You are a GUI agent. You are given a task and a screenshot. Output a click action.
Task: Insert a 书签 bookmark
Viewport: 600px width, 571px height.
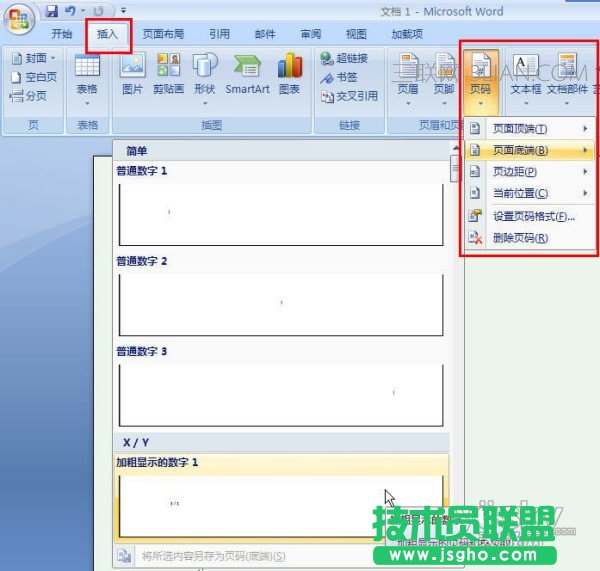tap(339, 77)
